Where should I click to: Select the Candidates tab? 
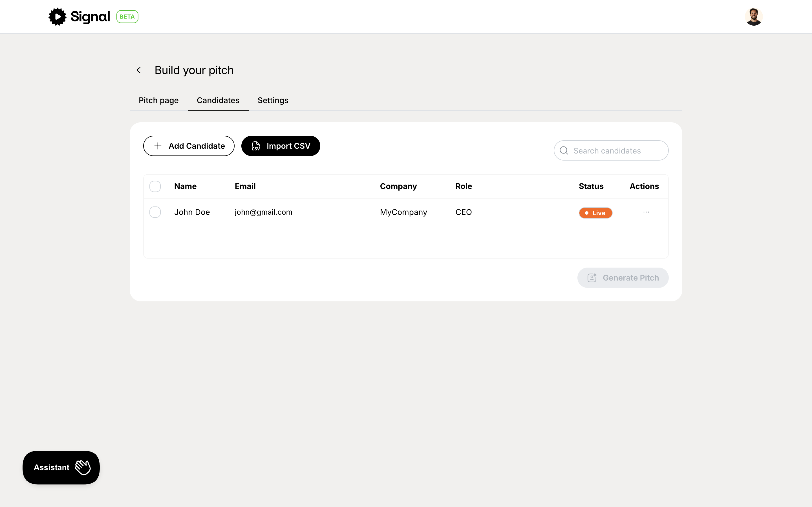point(218,100)
